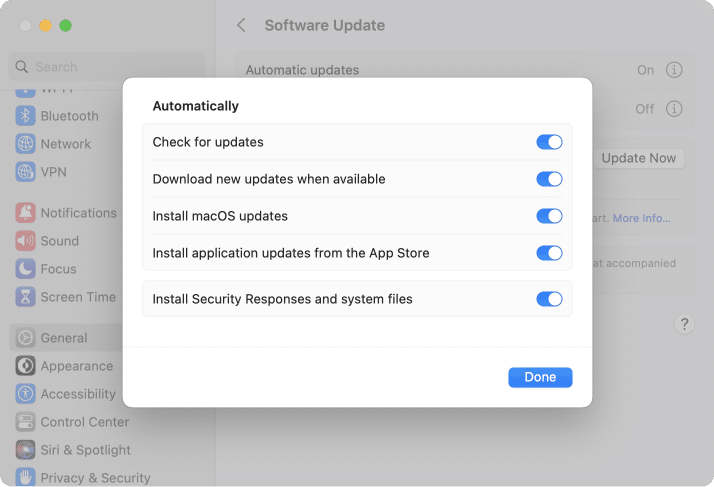Click the Notifications bell icon
Viewport: 714px width, 487px height.
point(26,213)
